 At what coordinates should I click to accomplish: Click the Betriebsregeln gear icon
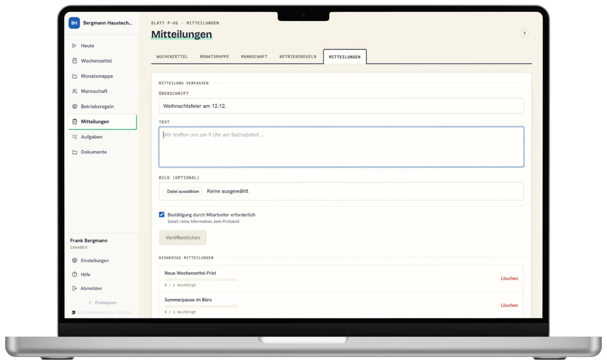[74, 107]
